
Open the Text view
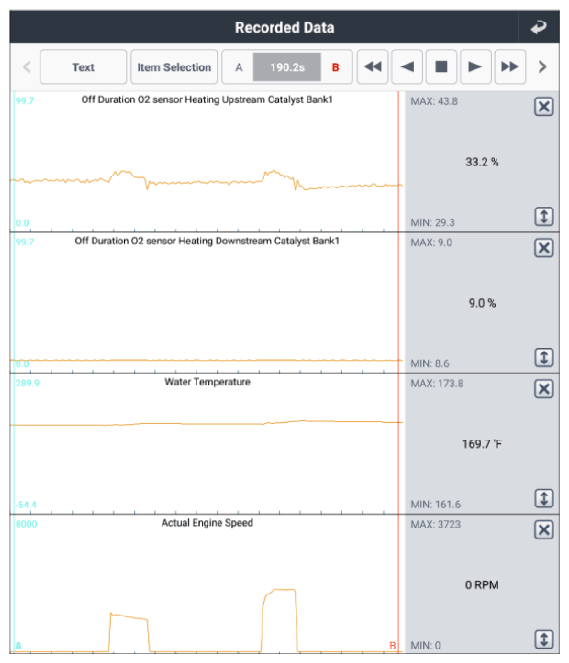point(83,67)
